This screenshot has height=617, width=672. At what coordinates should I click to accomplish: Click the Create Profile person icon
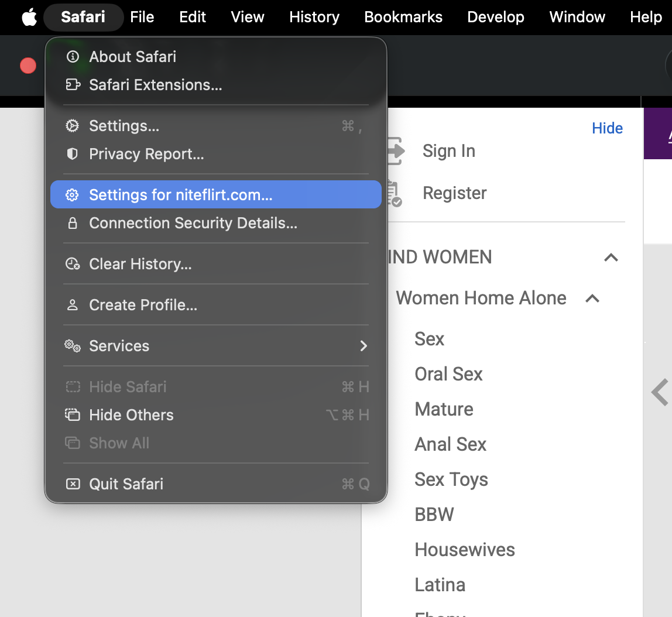73,305
